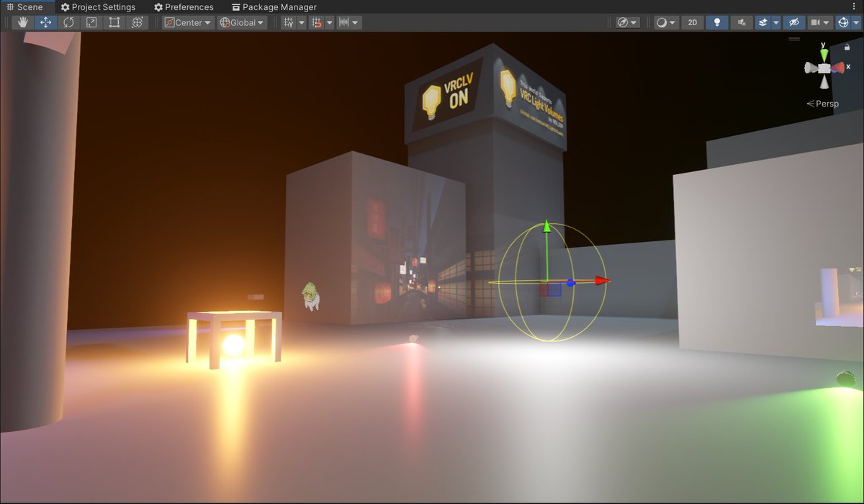The image size is (864, 504).
Task: Select the Scale tool
Action: coord(91,22)
